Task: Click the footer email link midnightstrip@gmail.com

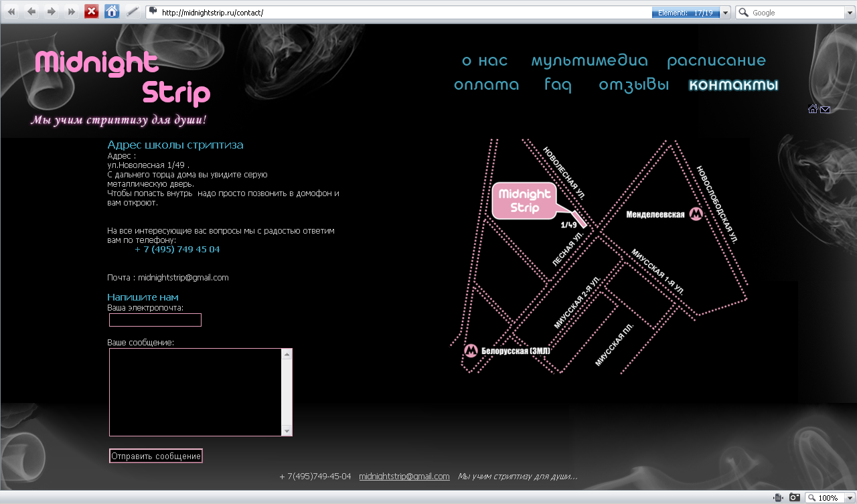Action: tap(404, 477)
